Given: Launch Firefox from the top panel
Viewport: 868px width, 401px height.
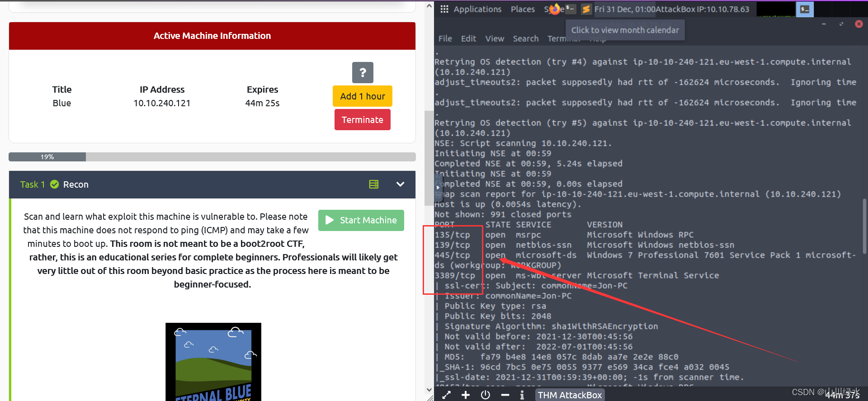Looking at the screenshot, I should click(x=555, y=9).
